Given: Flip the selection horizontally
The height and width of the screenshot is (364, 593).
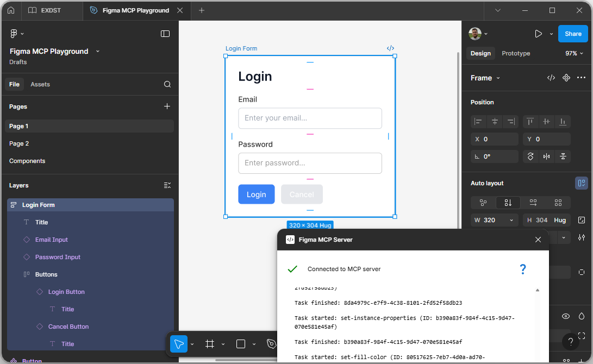Looking at the screenshot, I should coord(547,156).
